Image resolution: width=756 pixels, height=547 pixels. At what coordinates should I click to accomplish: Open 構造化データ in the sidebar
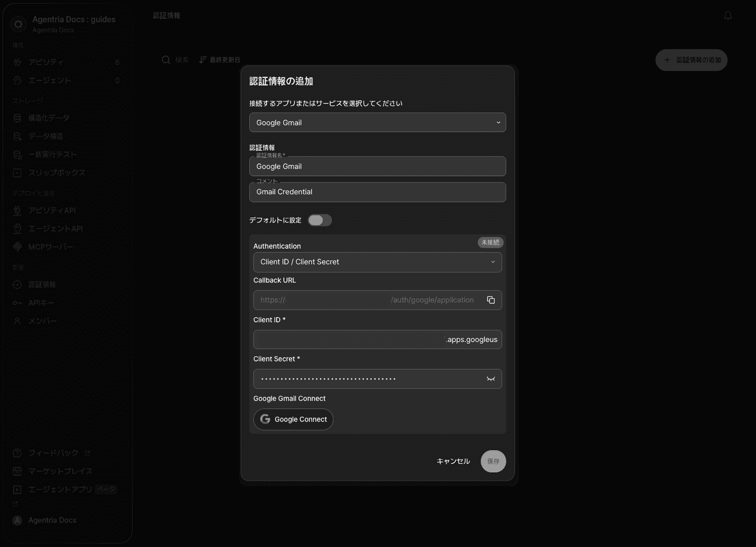(x=66, y=118)
